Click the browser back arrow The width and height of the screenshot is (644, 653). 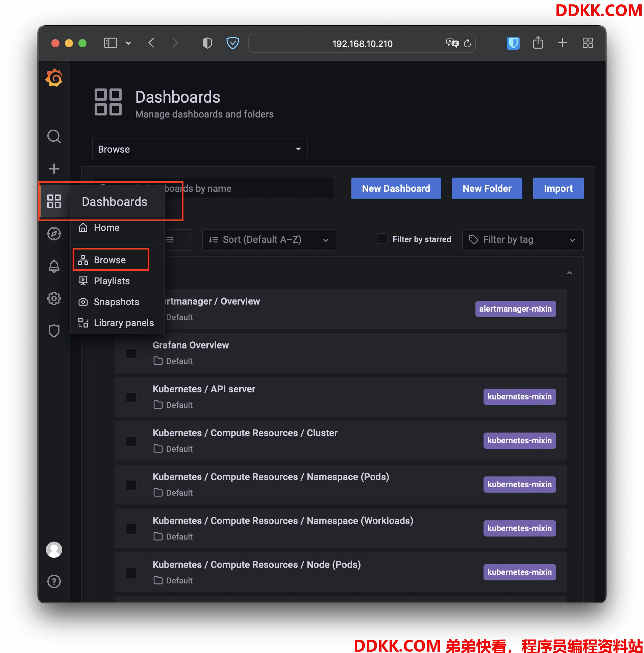click(x=151, y=43)
